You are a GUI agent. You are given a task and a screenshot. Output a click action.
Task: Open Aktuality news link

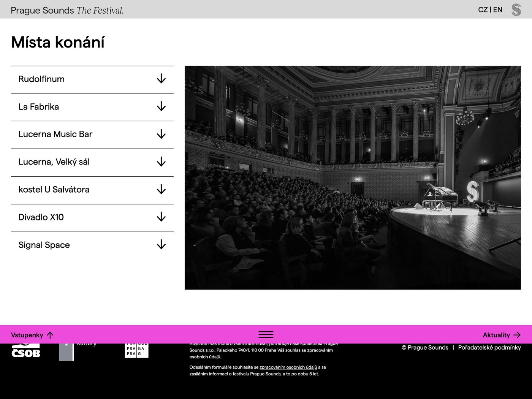point(496,335)
